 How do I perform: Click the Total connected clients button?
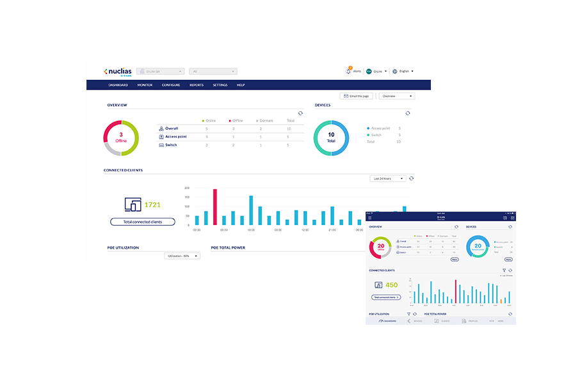click(x=142, y=222)
